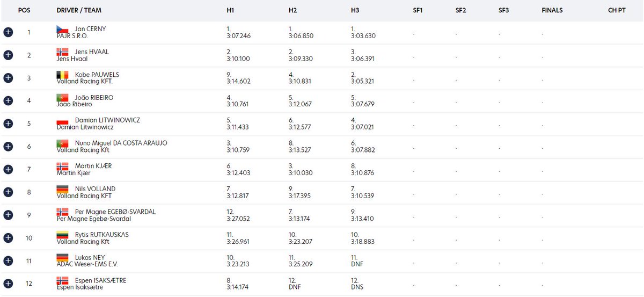Click H1 time 3:10.100
Image resolution: width=644 pixels, height=297 pixels.
pyautogui.click(x=238, y=59)
